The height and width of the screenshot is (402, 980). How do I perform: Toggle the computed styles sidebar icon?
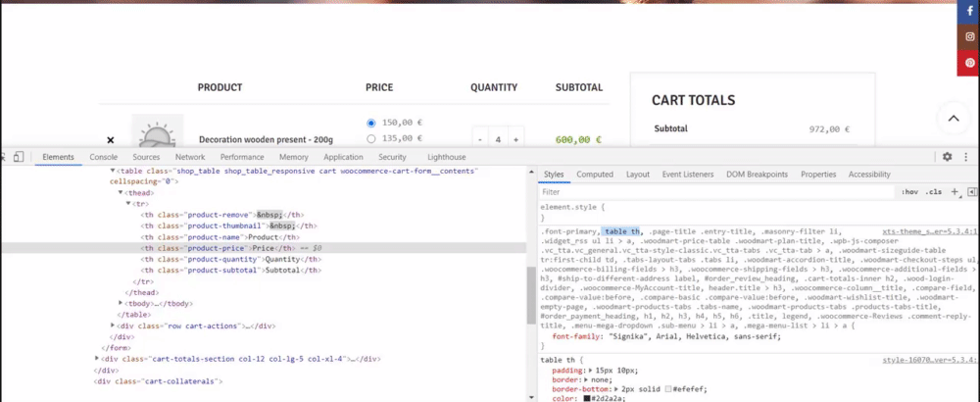(x=972, y=192)
